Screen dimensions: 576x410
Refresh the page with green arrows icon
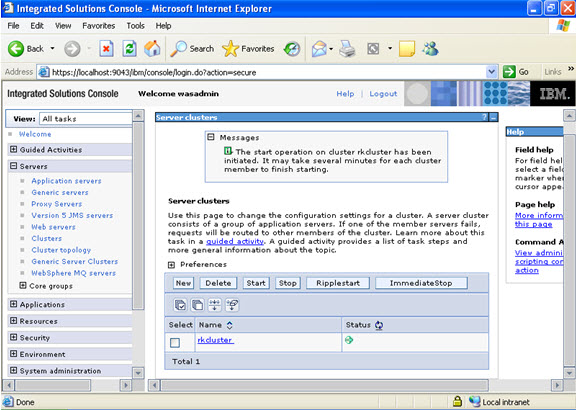pyautogui.click(x=129, y=48)
